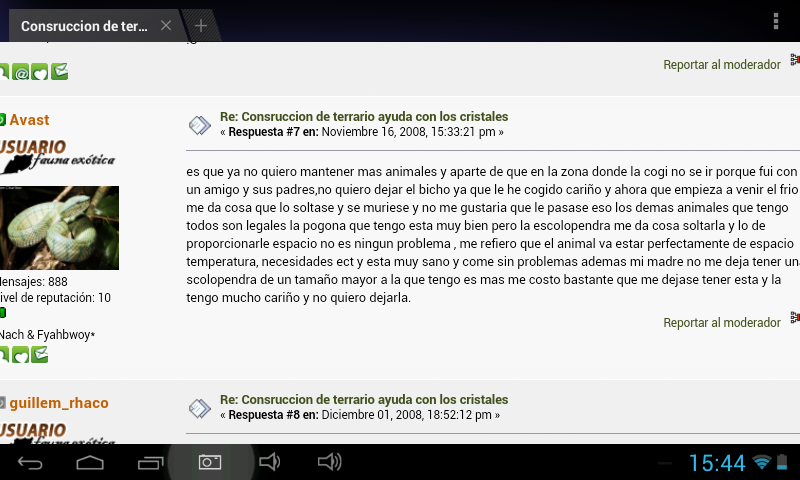Tap the volume up button
The height and width of the screenshot is (480, 800).
pos(329,462)
